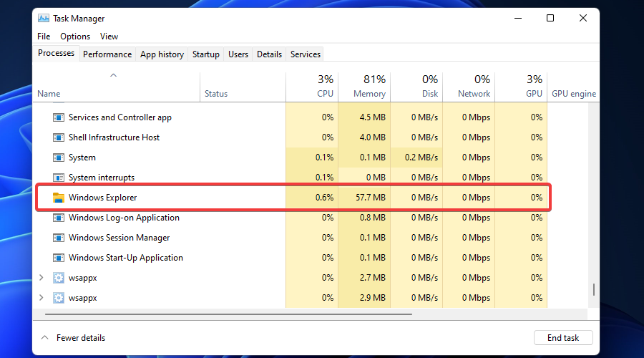Sort processes by the Memory column
Screen dimensions: 644x358
(x=364, y=87)
